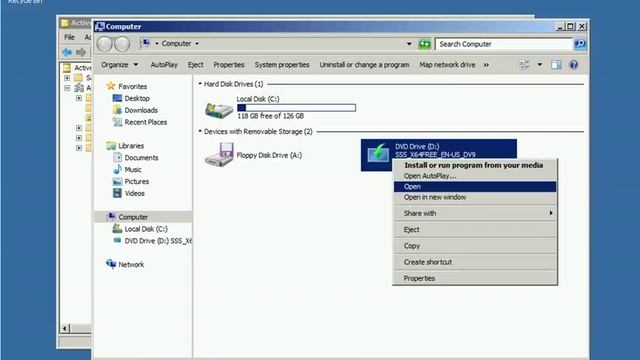This screenshot has height=360, width=640.
Task: Click System properties in the toolbar
Action: pyautogui.click(x=282, y=65)
